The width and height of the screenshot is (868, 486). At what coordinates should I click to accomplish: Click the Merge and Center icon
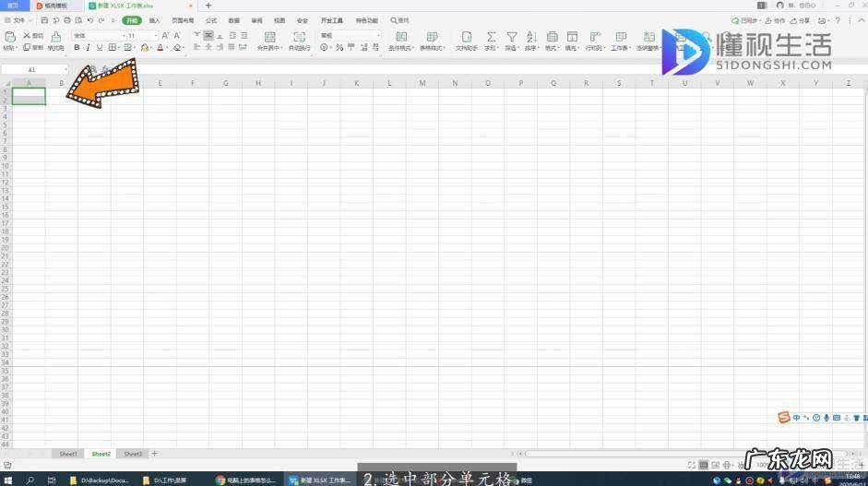[269, 41]
